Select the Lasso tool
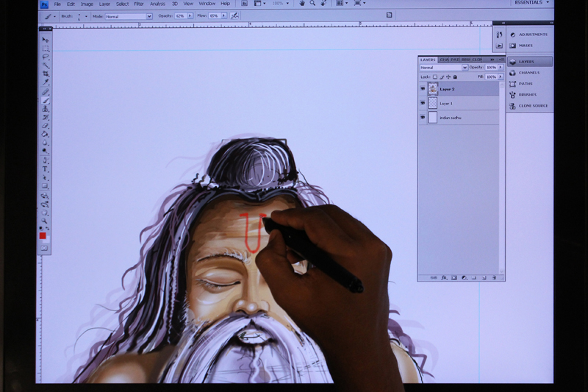 45,57
